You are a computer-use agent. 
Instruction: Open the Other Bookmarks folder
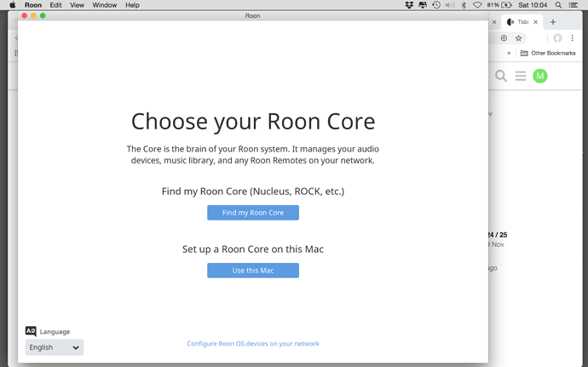pos(548,53)
